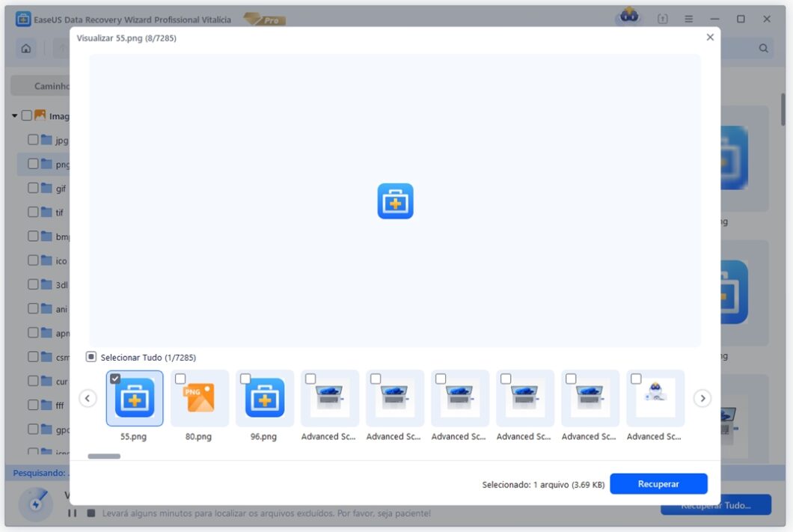The width and height of the screenshot is (793, 532).
Task: Select the 96.png thumbnail
Action: pyautogui.click(x=264, y=398)
